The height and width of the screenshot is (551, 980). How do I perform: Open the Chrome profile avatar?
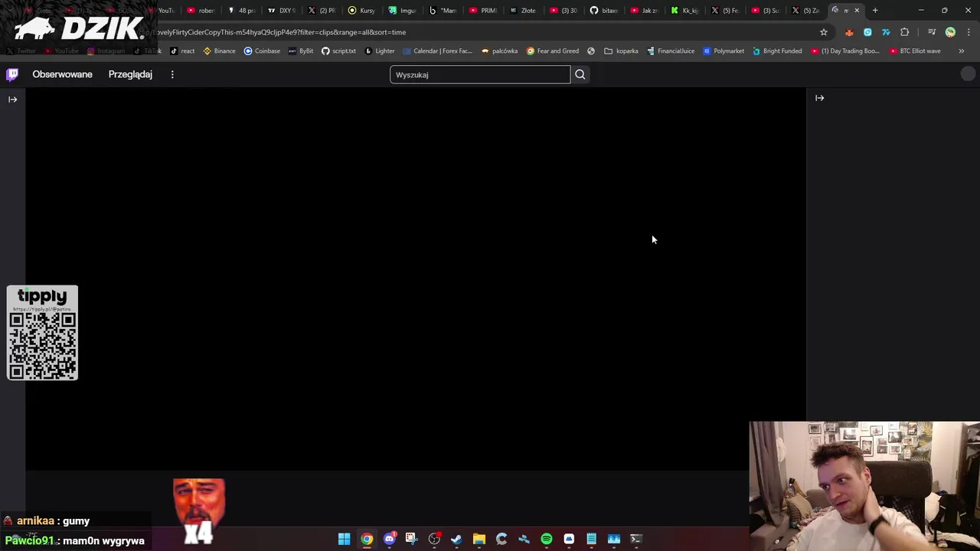point(950,32)
